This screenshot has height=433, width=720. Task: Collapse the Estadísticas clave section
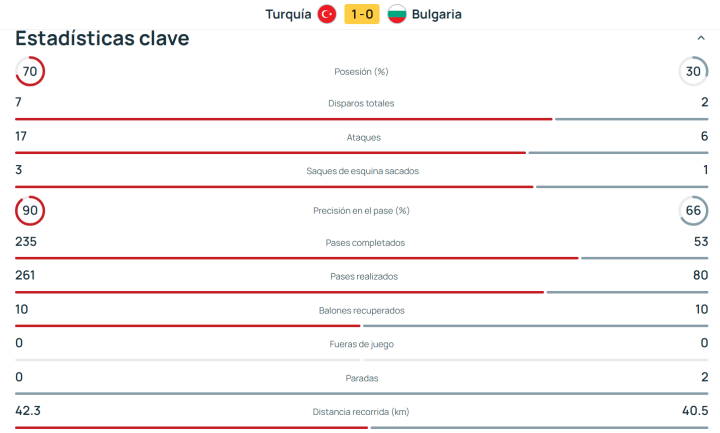tap(700, 38)
